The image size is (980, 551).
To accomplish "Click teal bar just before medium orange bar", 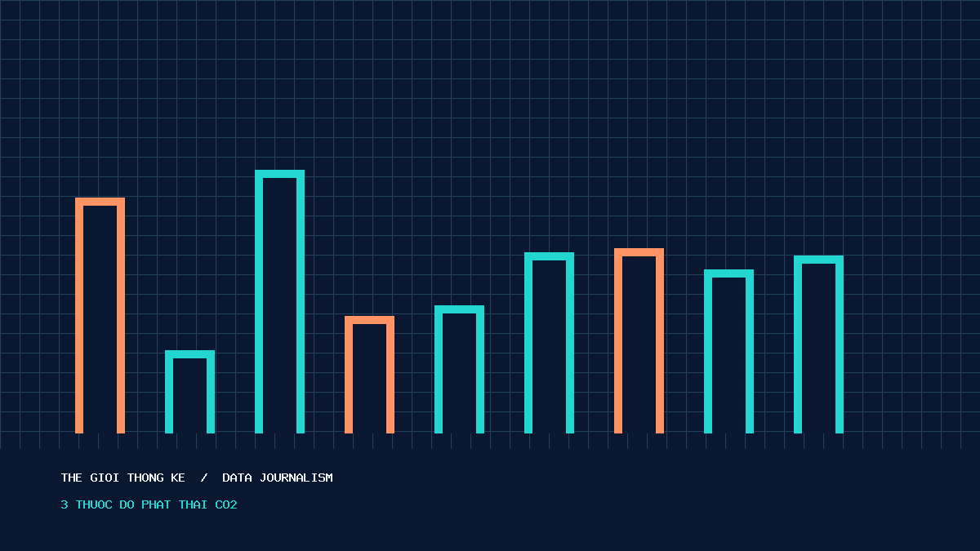I will point(549,343).
